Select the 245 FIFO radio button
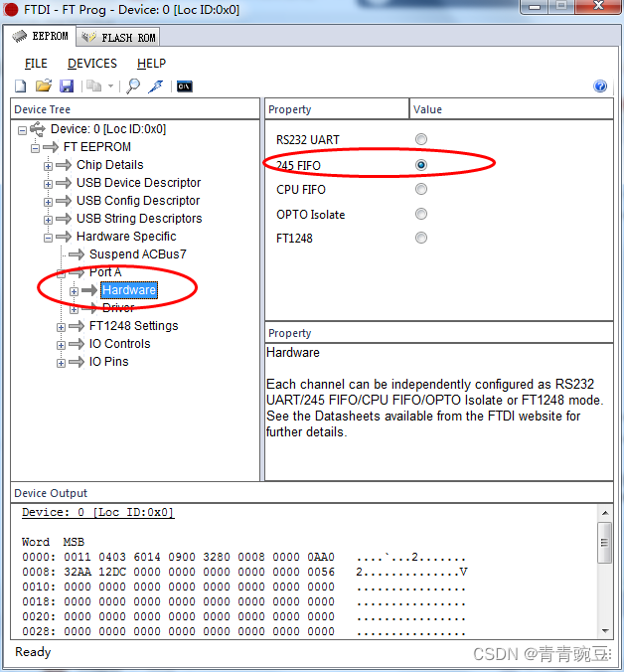The image size is (624, 672). pyautogui.click(x=421, y=165)
